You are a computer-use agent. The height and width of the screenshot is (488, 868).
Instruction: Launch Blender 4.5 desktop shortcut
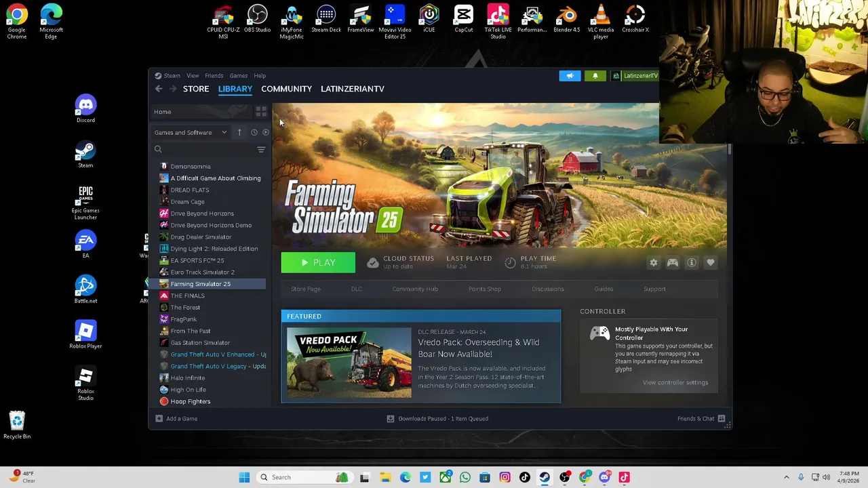567,19
